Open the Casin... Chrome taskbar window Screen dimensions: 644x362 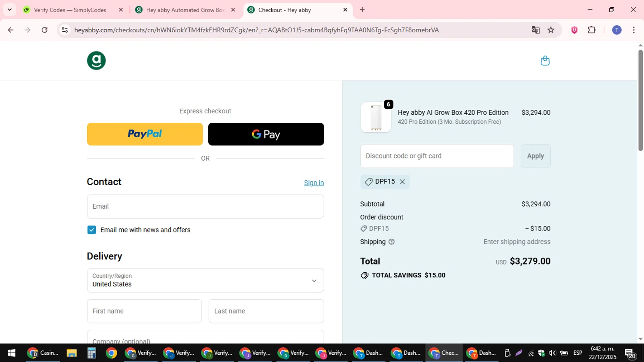(43, 353)
